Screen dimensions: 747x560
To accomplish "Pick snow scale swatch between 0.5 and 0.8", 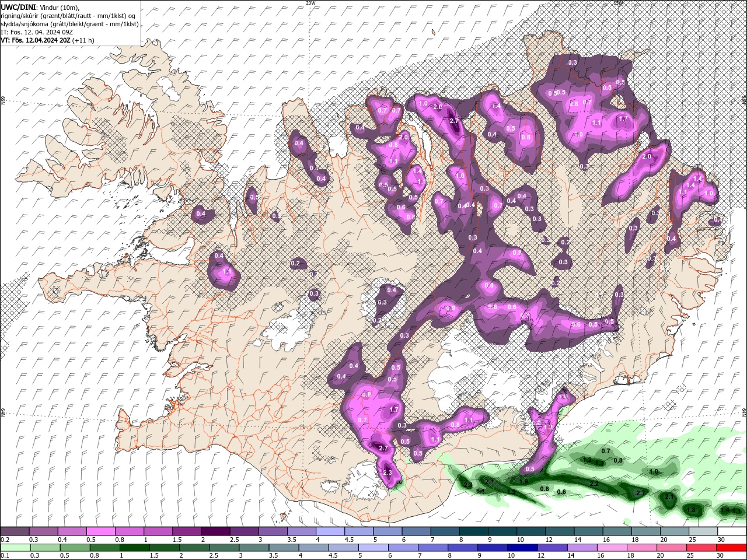I will (100, 531).
